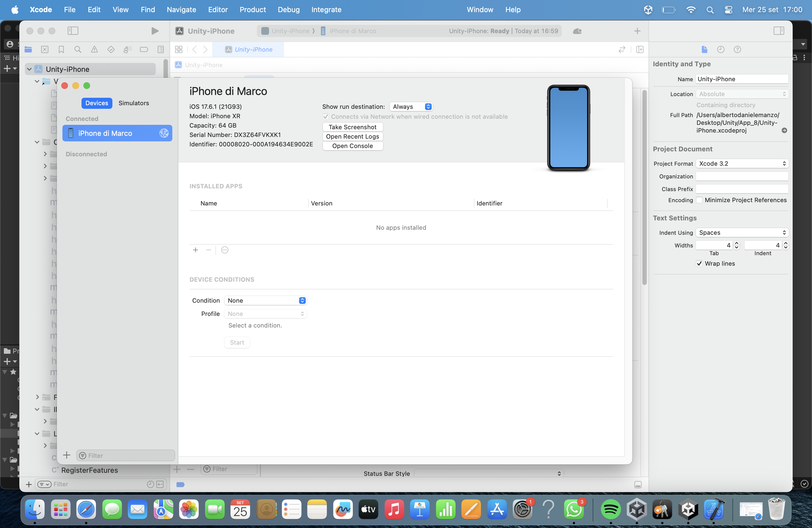Image resolution: width=812 pixels, height=528 pixels.
Task: Select the Unity-iPhone editor tab
Action: pyautogui.click(x=248, y=49)
